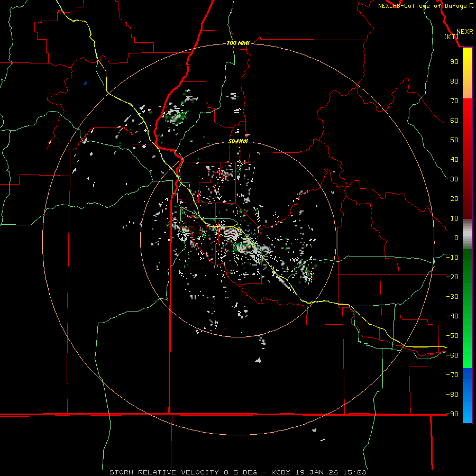This screenshot has width=476, height=476.
Task: Click the blue segment of the color bar
Action: tap(467, 395)
